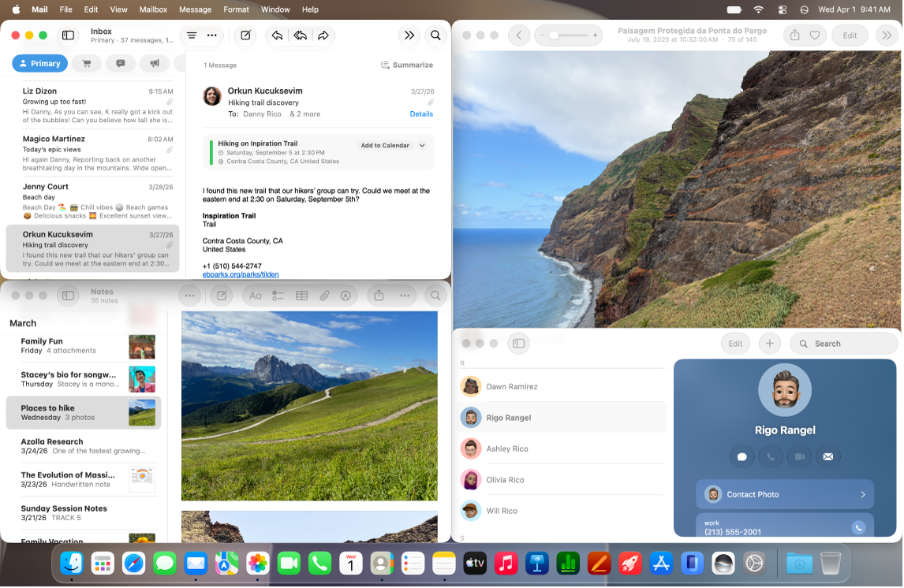Viewport: 904px width, 588px height.
Task: Open the Message menu
Action: (x=196, y=9)
